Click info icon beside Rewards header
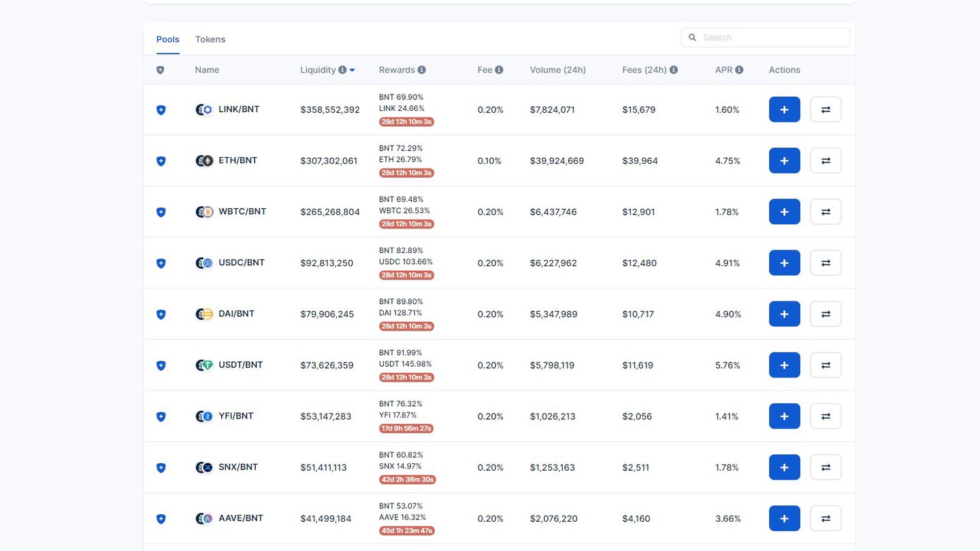Viewport: 980px width, 551px height. click(421, 70)
